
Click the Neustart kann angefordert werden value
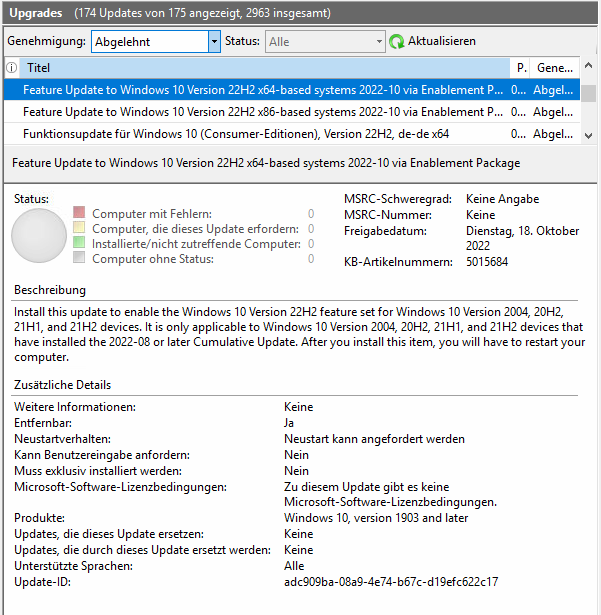point(374,439)
